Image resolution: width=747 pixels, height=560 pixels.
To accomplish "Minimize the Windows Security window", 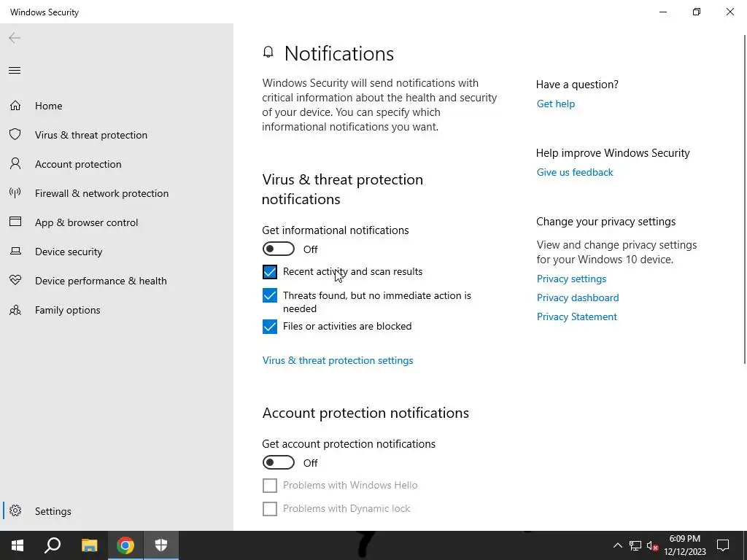I will tap(662, 12).
